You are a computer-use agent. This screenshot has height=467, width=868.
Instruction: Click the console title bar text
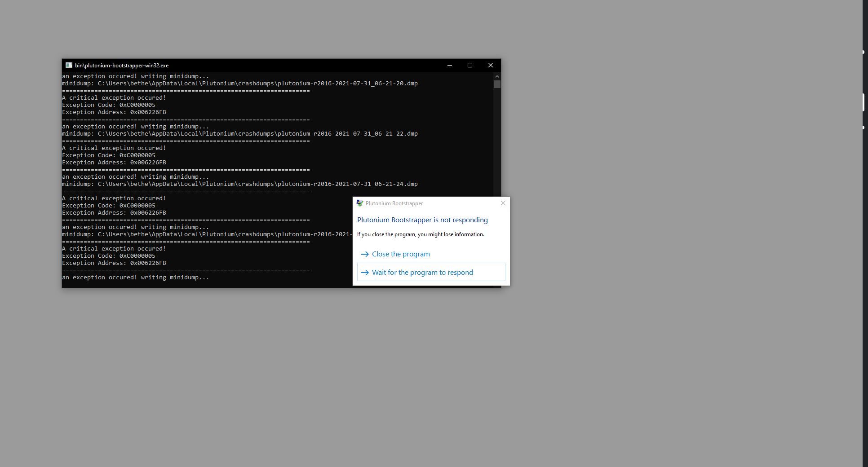122,66
